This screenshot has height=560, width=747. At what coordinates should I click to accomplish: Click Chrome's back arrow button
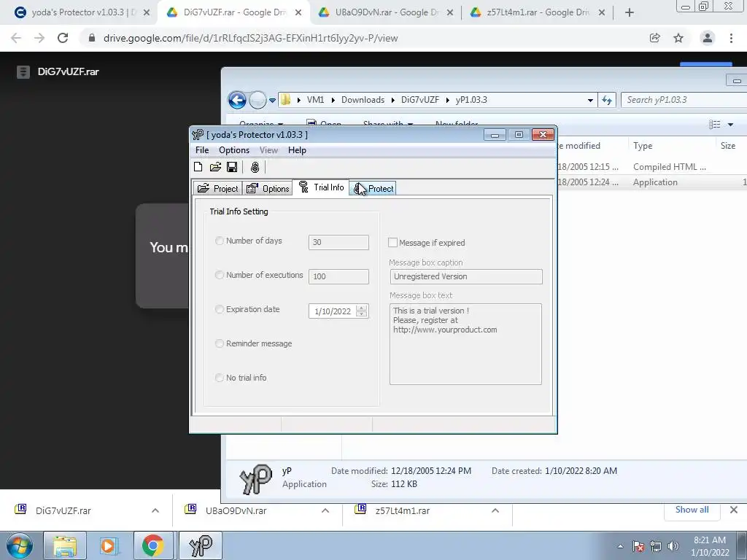tap(16, 38)
